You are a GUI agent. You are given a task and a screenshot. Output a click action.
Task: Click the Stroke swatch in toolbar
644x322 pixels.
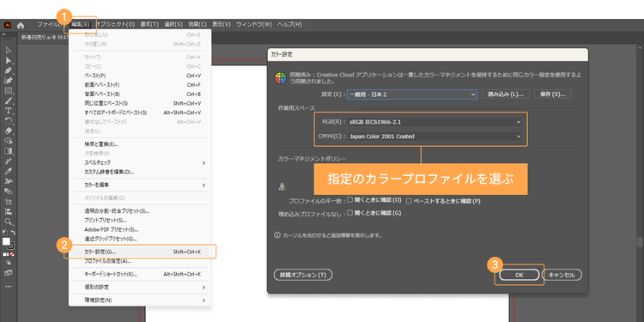click(x=12, y=246)
